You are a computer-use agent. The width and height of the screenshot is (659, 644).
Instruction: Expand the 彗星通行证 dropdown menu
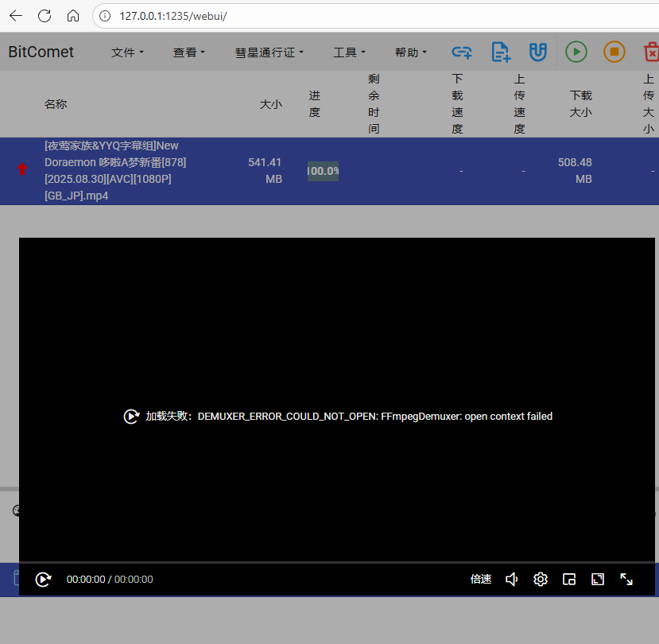[x=269, y=52]
